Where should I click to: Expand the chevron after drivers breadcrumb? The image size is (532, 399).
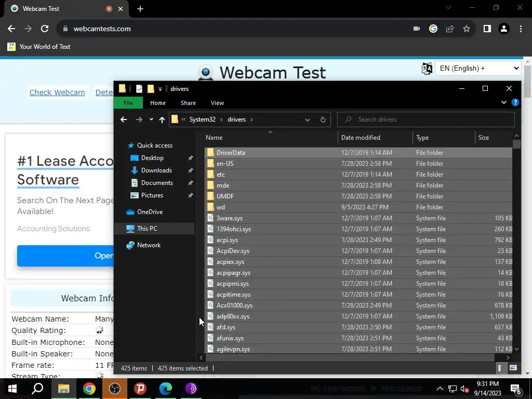point(251,119)
